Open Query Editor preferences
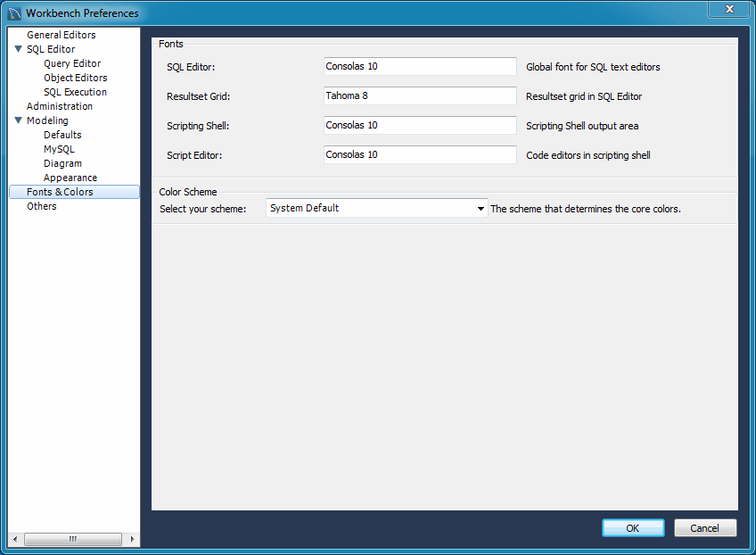The height and width of the screenshot is (555, 756). tap(72, 63)
